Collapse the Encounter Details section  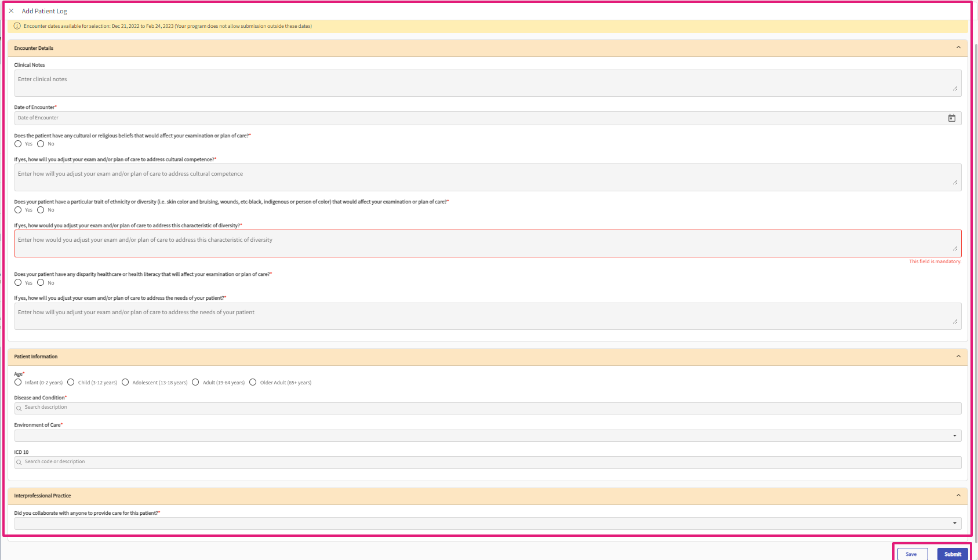pos(958,48)
